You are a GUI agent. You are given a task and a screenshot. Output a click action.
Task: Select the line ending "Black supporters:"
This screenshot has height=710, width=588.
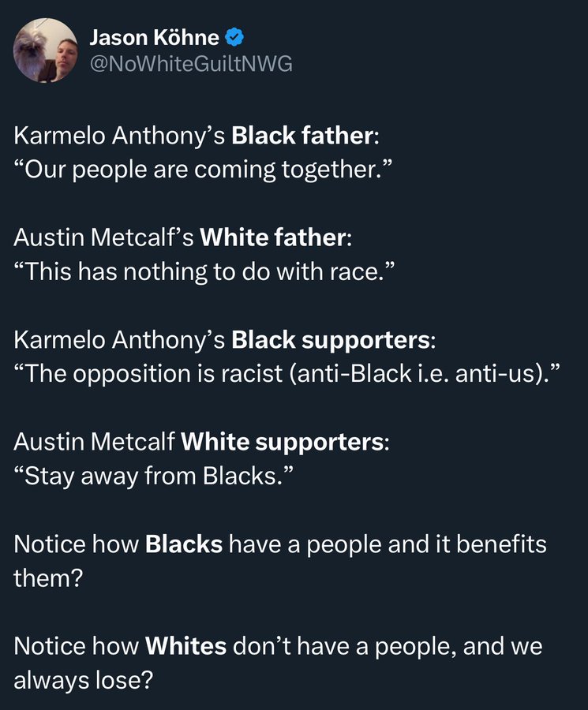tap(225, 339)
